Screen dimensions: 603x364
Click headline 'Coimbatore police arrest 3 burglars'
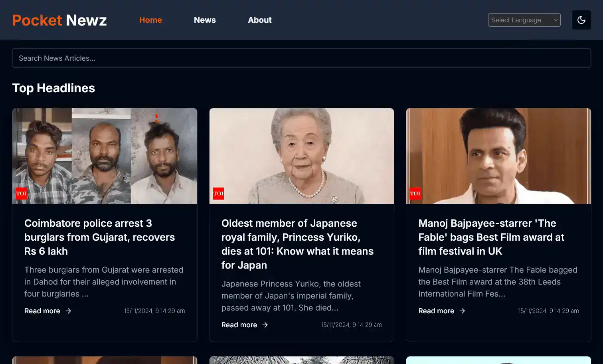coord(100,237)
